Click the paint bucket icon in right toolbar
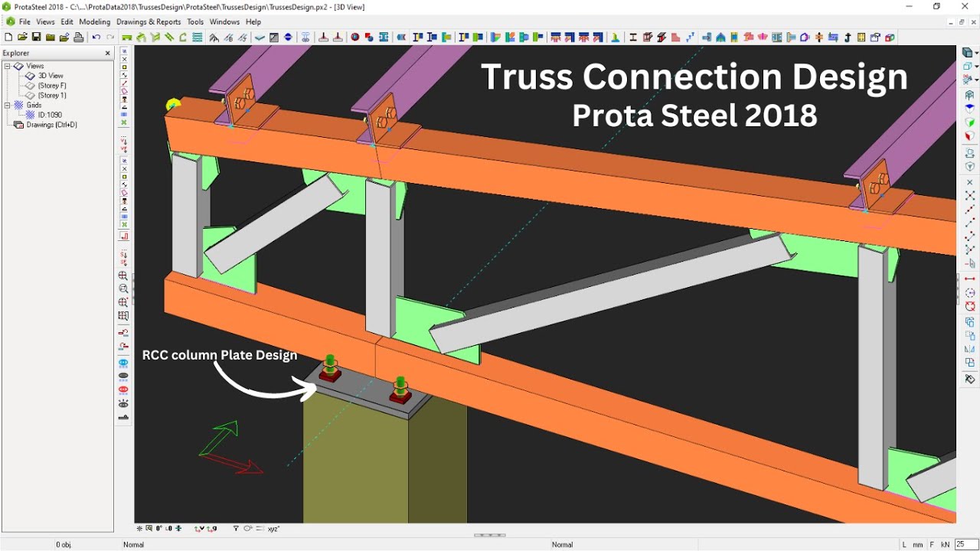The image size is (980, 551). [969, 380]
